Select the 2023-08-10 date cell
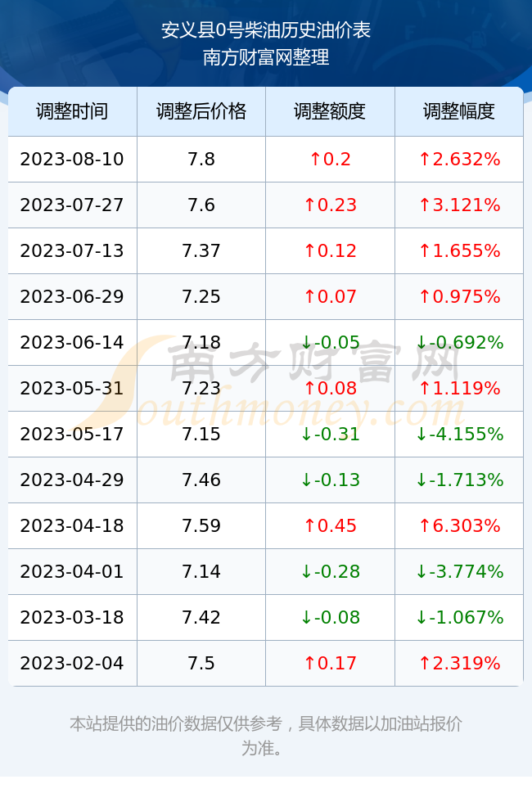The image size is (532, 802). 72,159
